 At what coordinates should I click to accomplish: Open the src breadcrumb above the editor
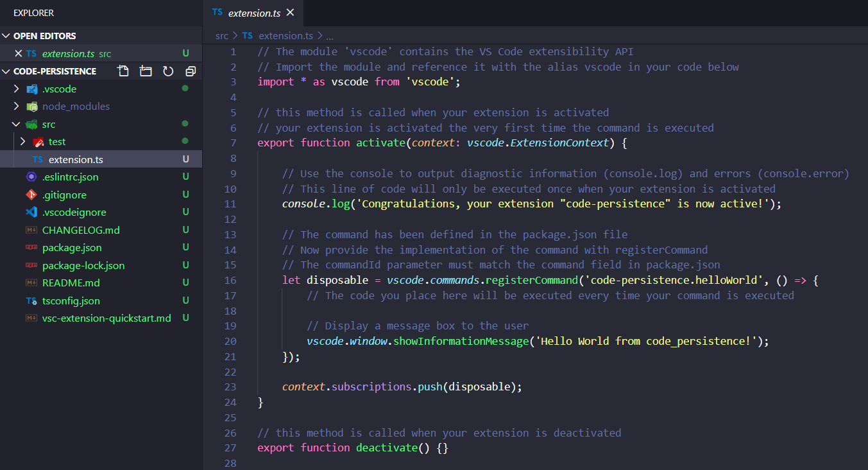coord(221,35)
